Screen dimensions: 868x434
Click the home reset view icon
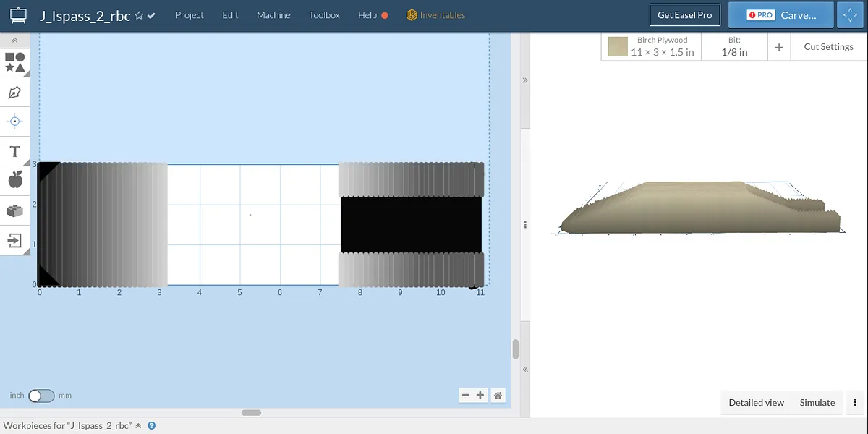tap(498, 395)
